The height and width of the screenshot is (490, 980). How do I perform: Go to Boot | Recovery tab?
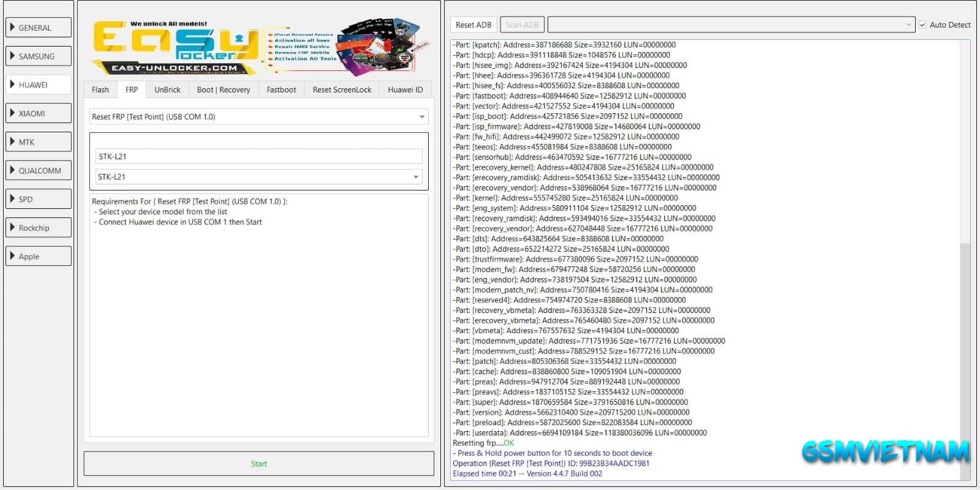click(224, 89)
